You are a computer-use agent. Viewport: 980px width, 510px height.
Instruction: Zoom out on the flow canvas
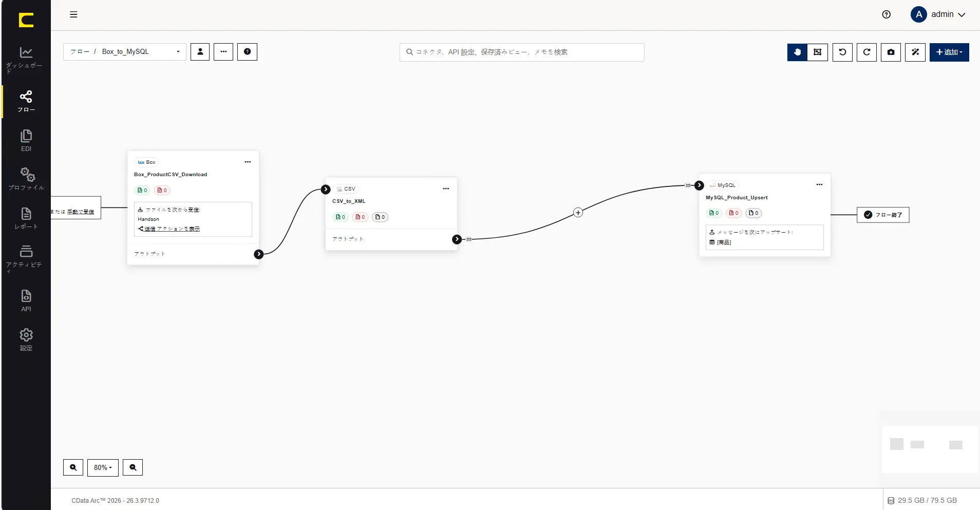point(133,467)
